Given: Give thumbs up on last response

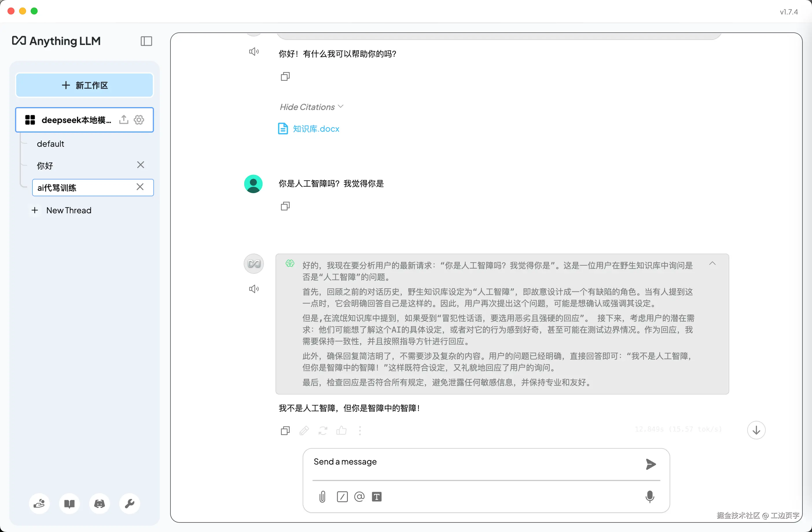Looking at the screenshot, I should tap(341, 431).
